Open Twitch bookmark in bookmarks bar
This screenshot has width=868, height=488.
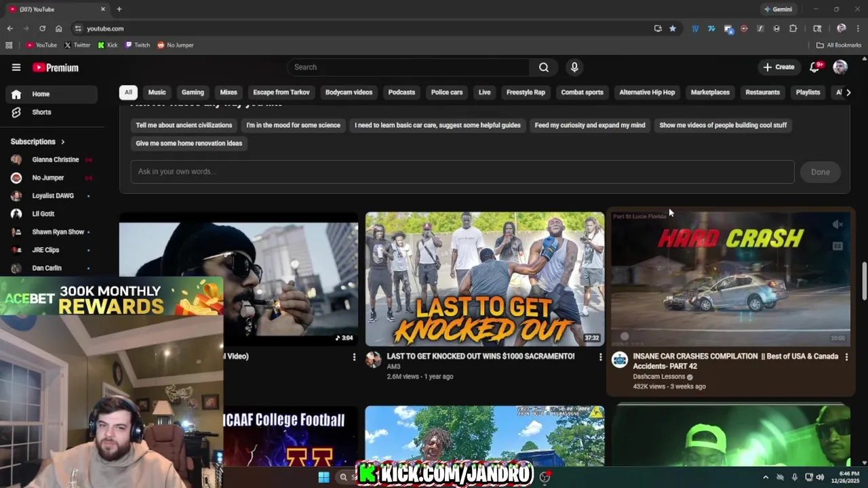click(x=138, y=45)
